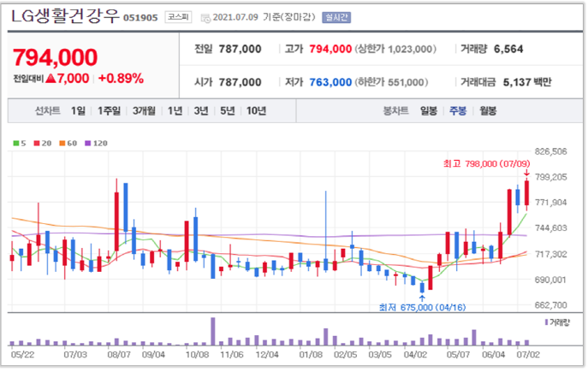588x372 pixels.
Task: Click the 하한가 551,000 text
Action: point(391,82)
